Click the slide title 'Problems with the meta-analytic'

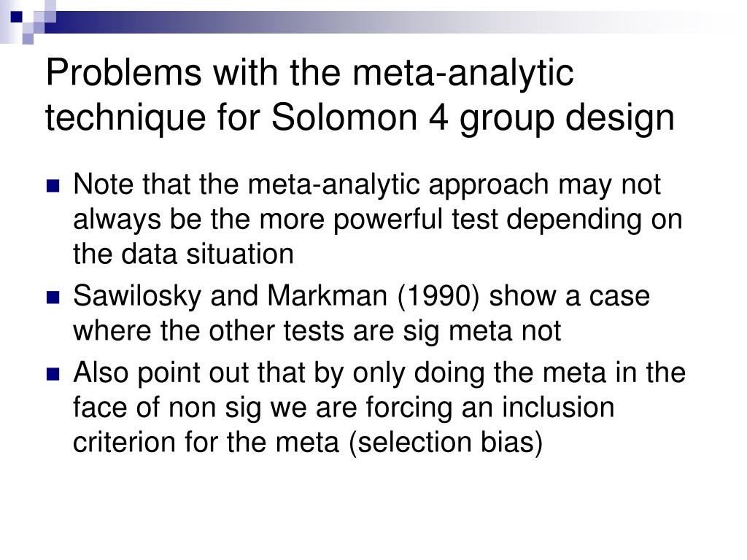click(309, 73)
